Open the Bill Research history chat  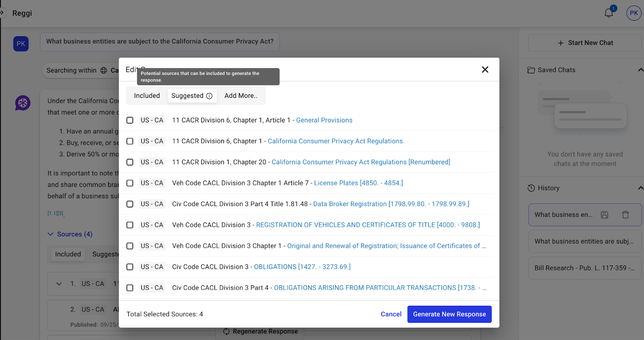coord(584,268)
